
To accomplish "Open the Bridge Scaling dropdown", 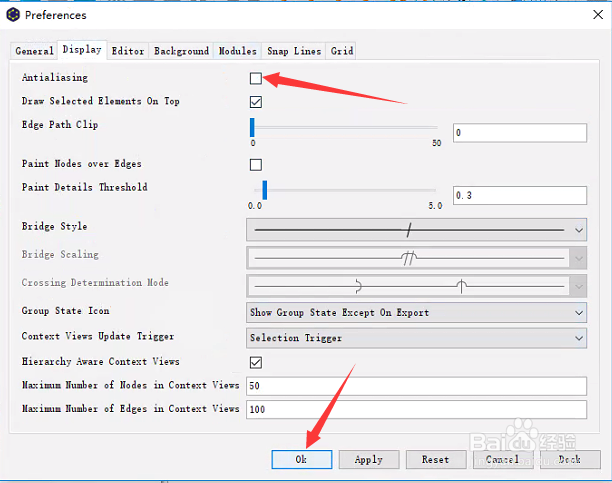I will (x=416, y=258).
